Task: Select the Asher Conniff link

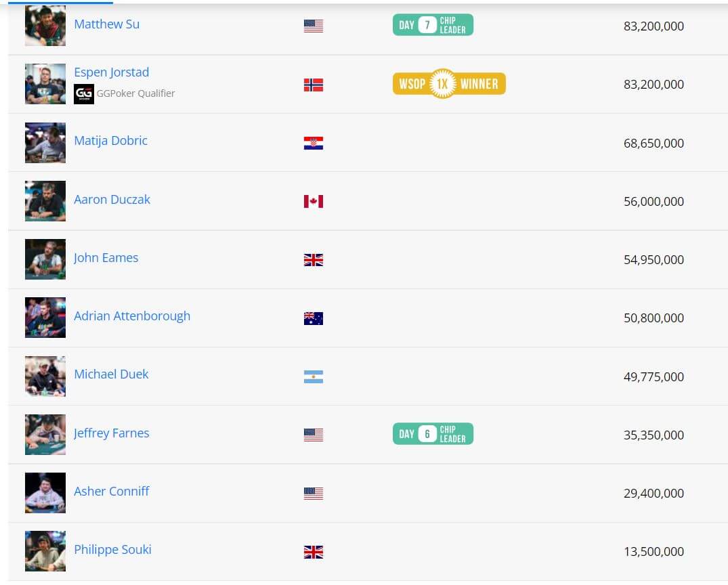Action: 111,492
